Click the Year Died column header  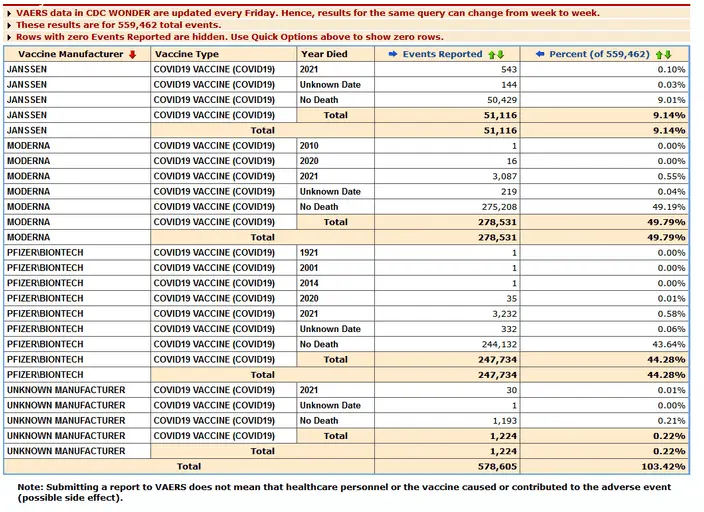point(325,54)
